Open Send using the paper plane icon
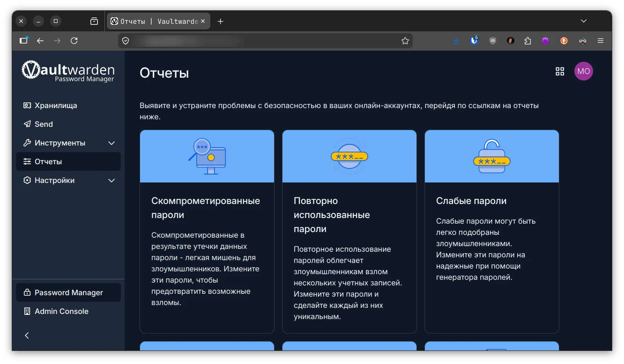 (27, 124)
